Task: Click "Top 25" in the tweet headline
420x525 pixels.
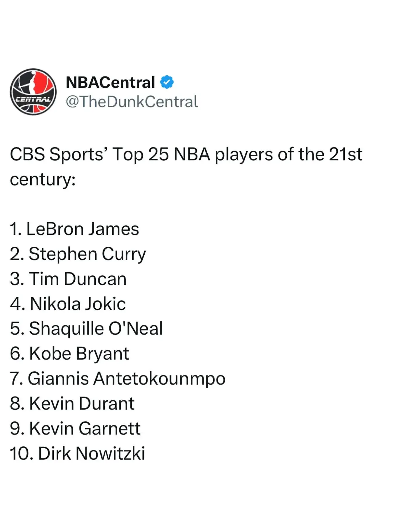Action: coord(141,154)
